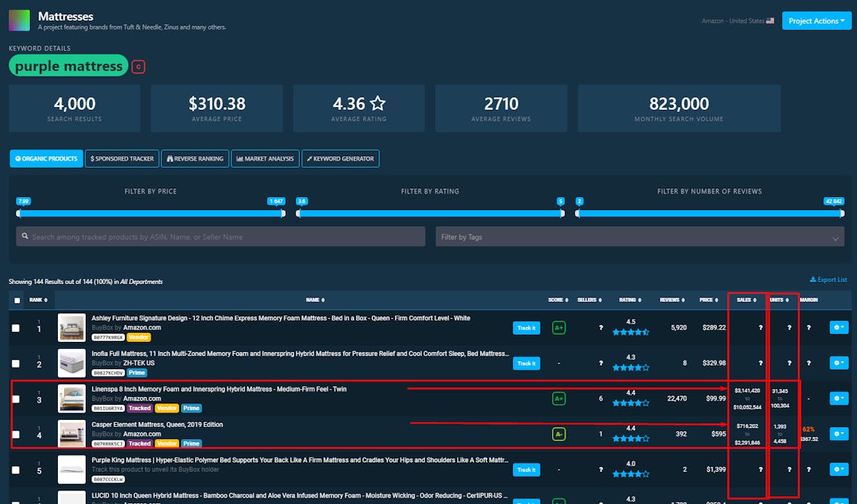Click the Export List download link
Screen dimensions: 857x504
[828, 280]
